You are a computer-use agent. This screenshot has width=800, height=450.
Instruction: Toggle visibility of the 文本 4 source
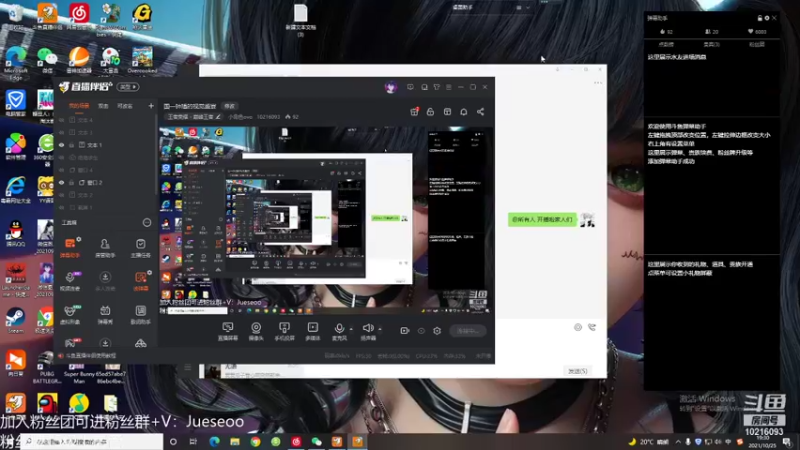coord(62,120)
